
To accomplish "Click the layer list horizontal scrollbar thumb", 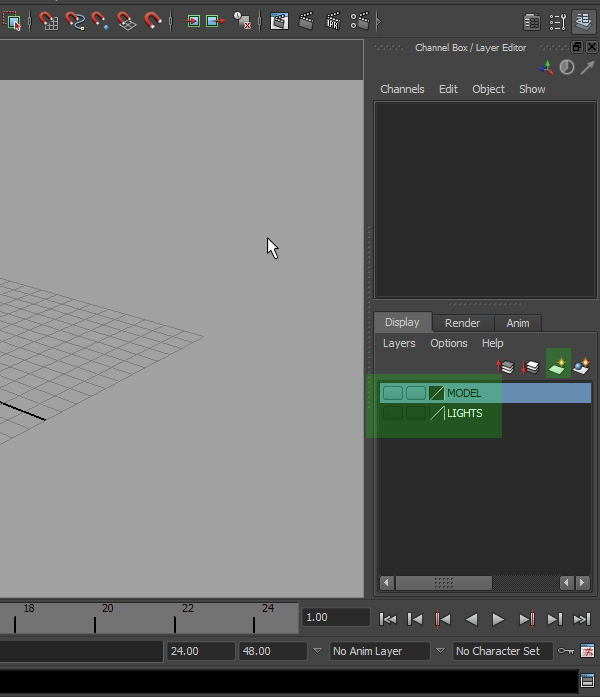I will (444, 582).
